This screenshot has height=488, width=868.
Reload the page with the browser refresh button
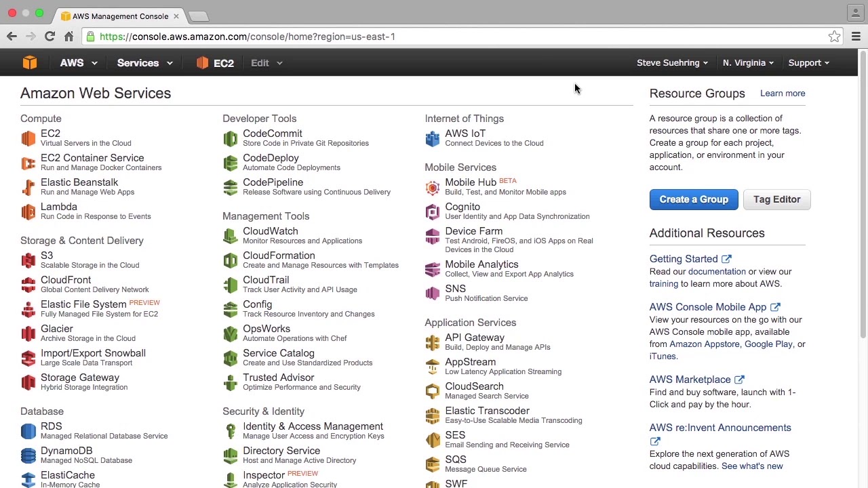[50, 36]
